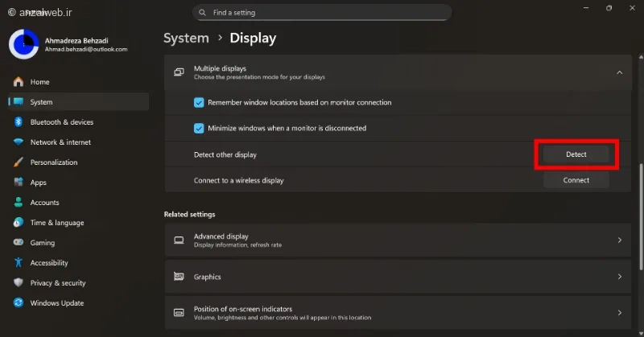The width and height of the screenshot is (644, 337).
Task: Click the Accessibility figure icon
Action: coord(18,263)
